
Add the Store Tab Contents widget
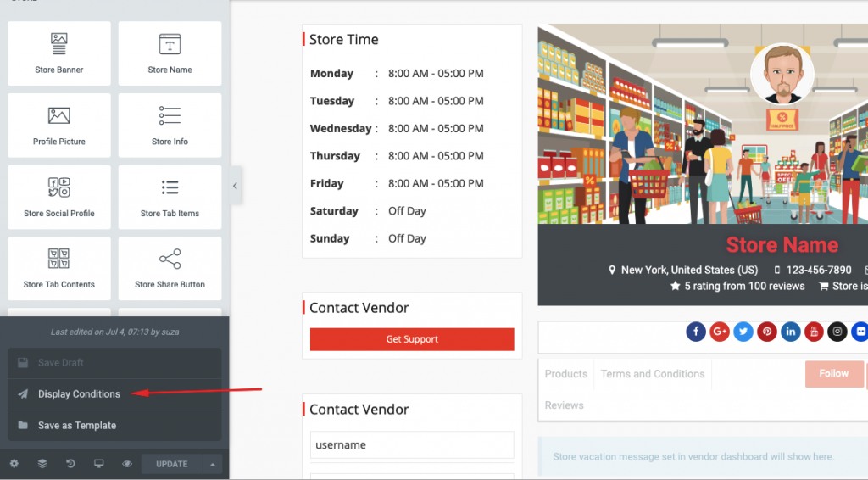58,269
